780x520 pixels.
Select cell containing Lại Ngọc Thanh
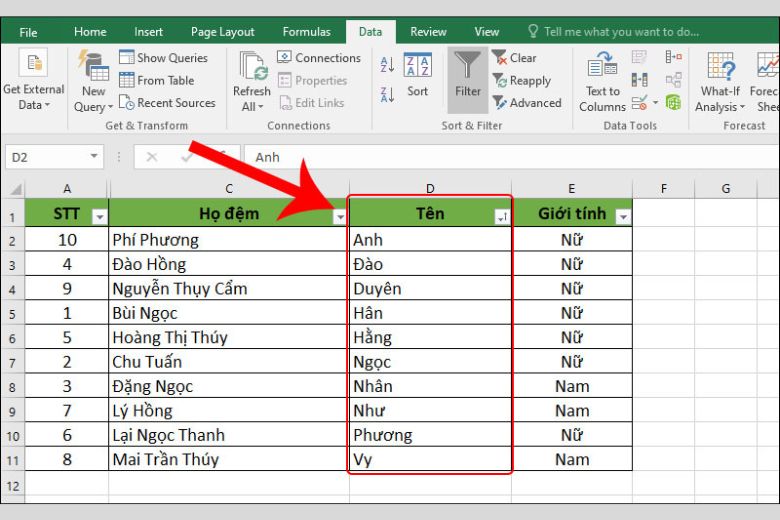[x=229, y=435]
